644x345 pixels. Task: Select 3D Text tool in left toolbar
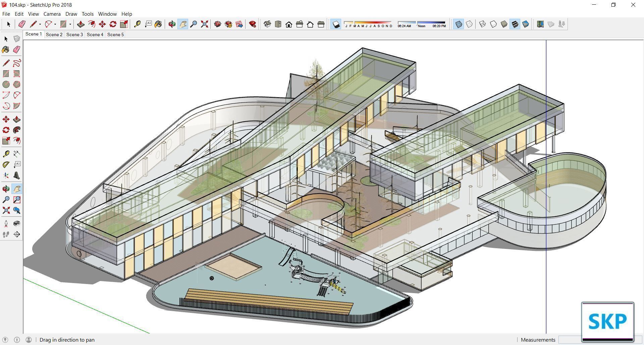[17, 175]
